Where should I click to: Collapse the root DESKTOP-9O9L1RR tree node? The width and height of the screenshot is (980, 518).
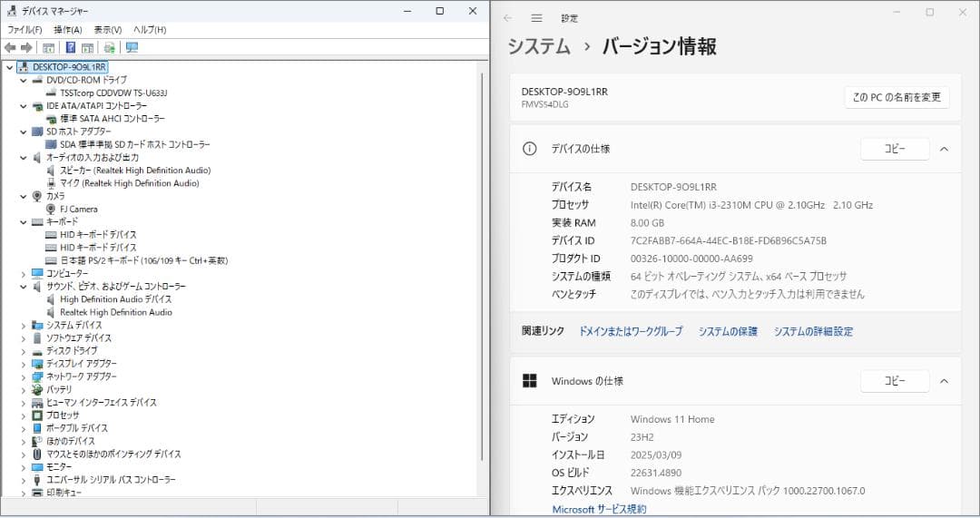9,67
